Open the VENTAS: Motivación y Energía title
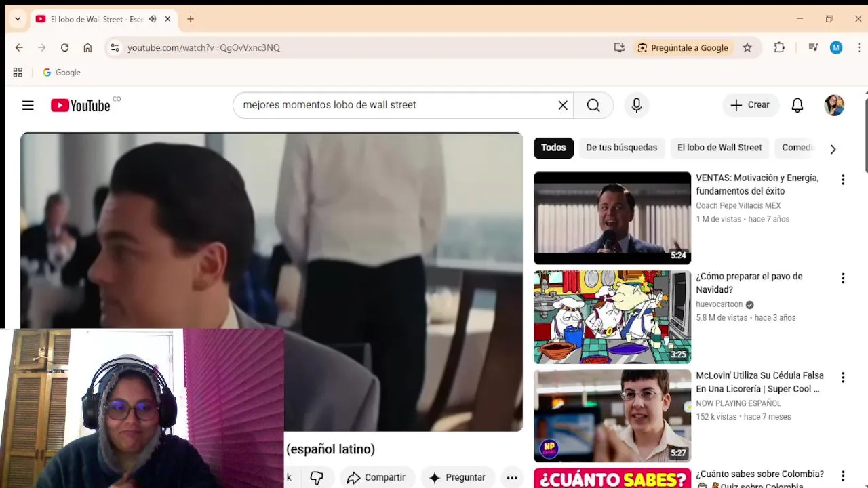Screen dimensions: 868x488 (757, 184)
